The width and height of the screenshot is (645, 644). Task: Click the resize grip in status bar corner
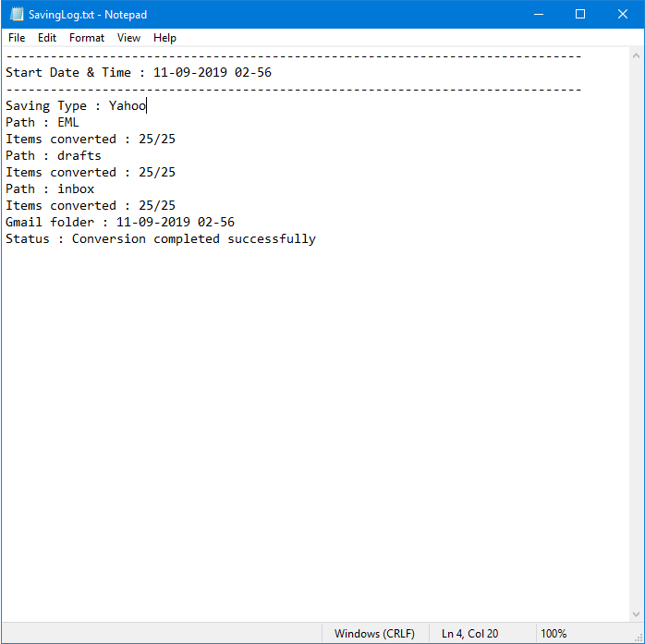click(639, 638)
